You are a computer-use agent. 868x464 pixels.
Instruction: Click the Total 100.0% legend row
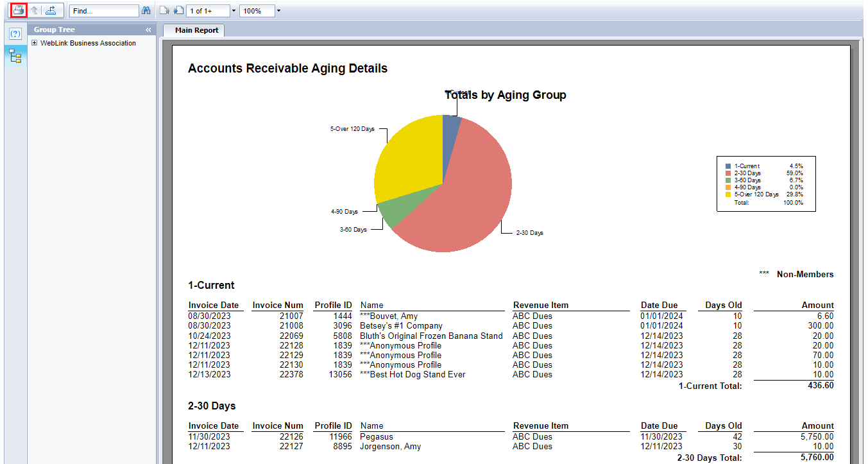[x=769, y=202]
